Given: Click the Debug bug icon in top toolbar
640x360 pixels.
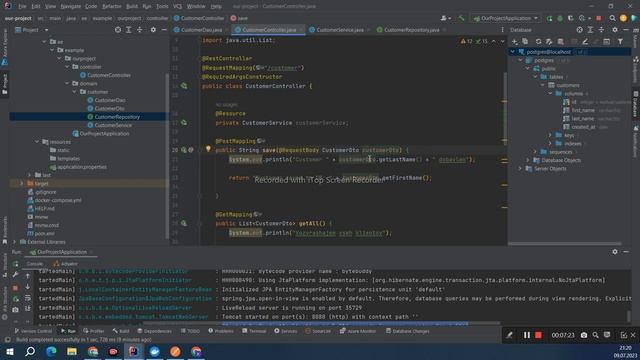Looking at the screenshot, I should pyautogui.click(x=560, y=18).
